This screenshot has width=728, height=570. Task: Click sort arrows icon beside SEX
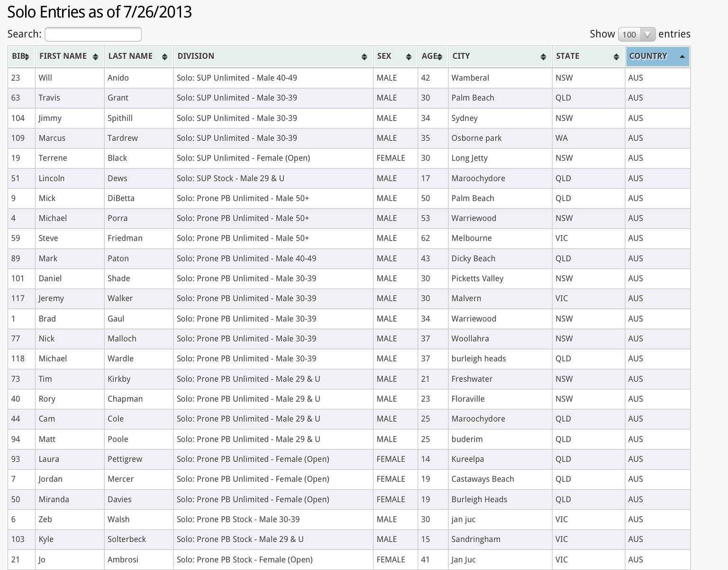[409, 57]
